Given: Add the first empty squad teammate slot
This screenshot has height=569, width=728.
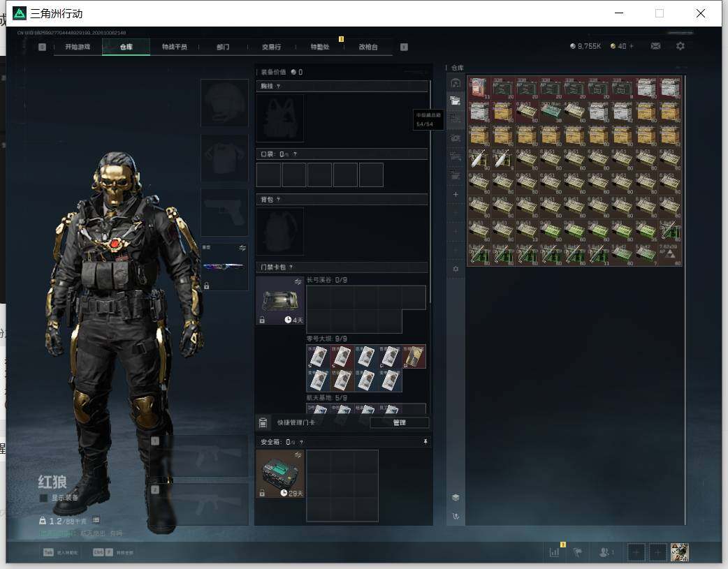Looking at the screenshot, I should [x=636, y=552].
